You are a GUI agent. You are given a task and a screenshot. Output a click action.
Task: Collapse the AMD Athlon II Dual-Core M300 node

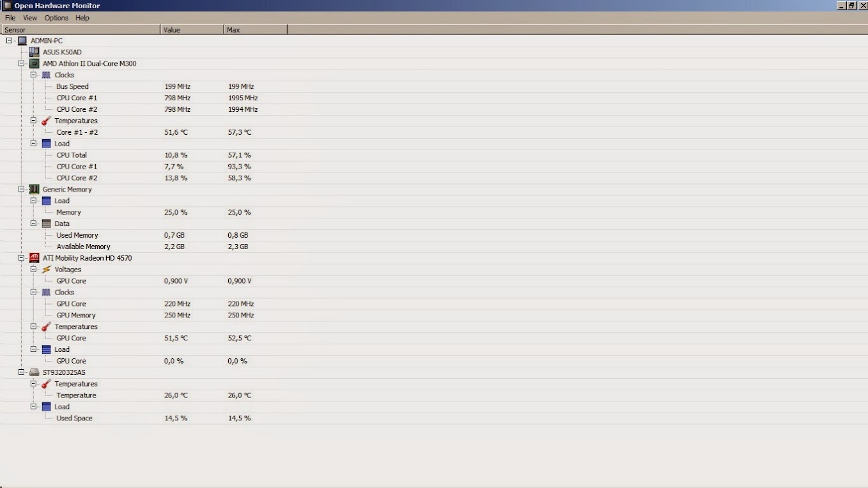pyautogui.click(x=21, y=64)
